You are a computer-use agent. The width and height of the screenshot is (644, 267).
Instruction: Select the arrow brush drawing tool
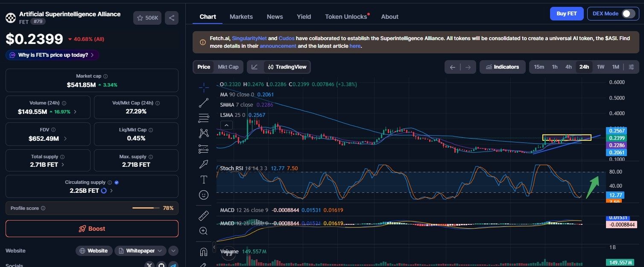coord(204,164)
